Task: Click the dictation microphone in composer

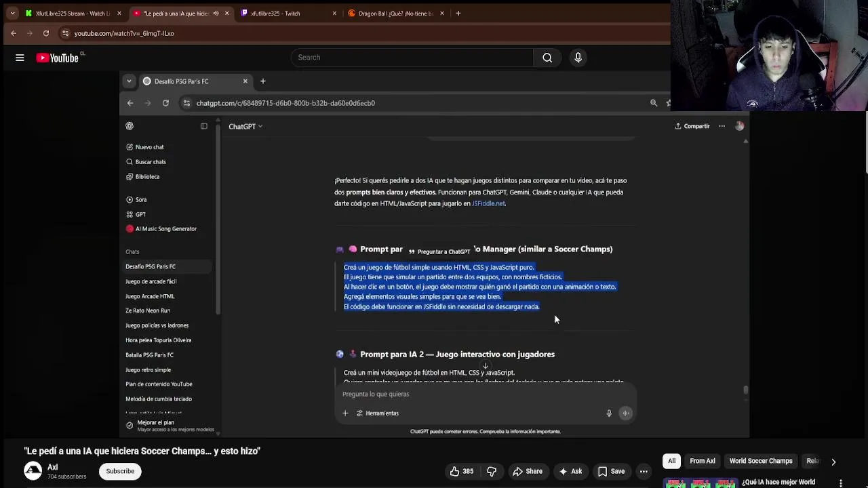Action: tap(609, 413)
